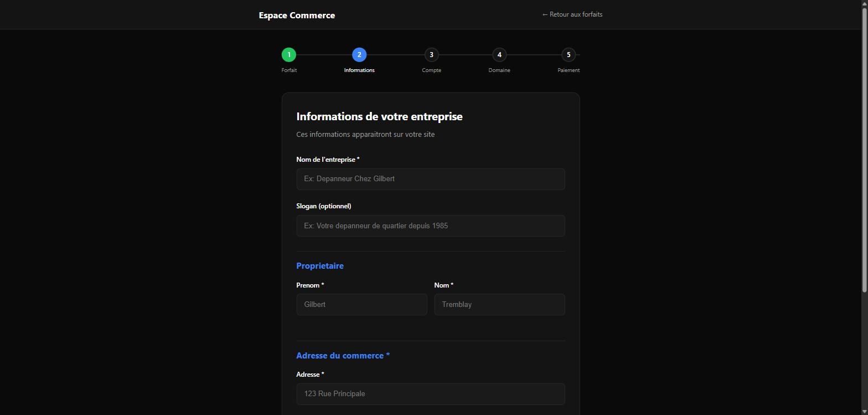The height and width of the screenshot is (415, 868).
Task: Click the Forfait step label
Action: tap(289, 70)
